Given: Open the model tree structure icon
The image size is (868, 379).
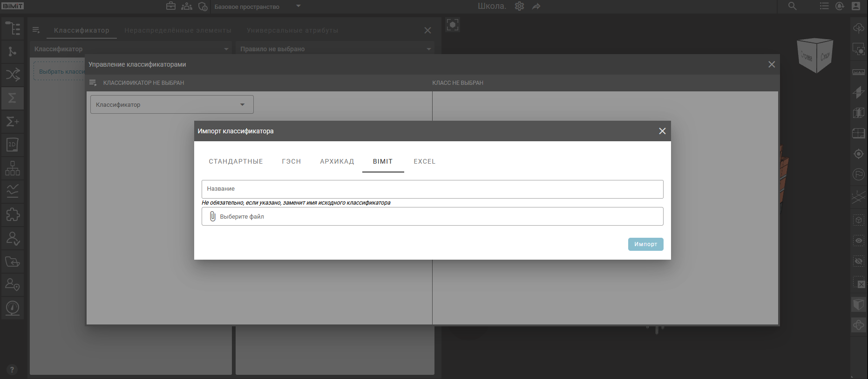Looking at the screenshot, I should (x=13, y=28).
